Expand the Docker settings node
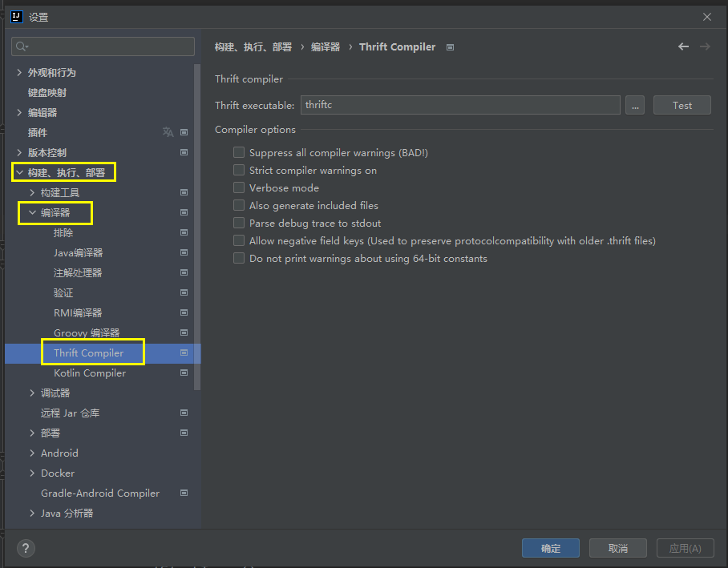The image size is (728, 568). pyautogui.click(x=32, y=473)
